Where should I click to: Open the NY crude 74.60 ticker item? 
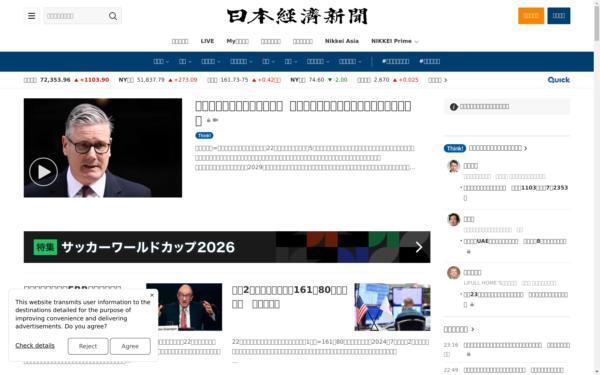pyautogui.click(x=318, y=80)
